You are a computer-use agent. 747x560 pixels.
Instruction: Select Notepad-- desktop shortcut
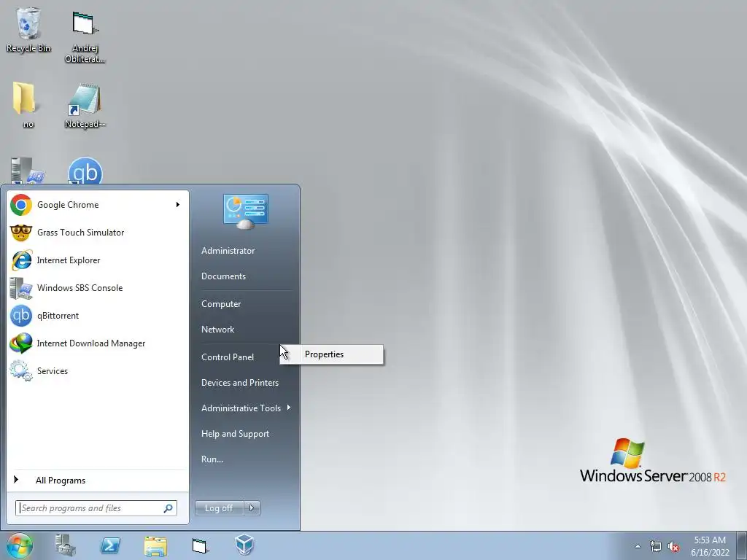pos(85,106)
